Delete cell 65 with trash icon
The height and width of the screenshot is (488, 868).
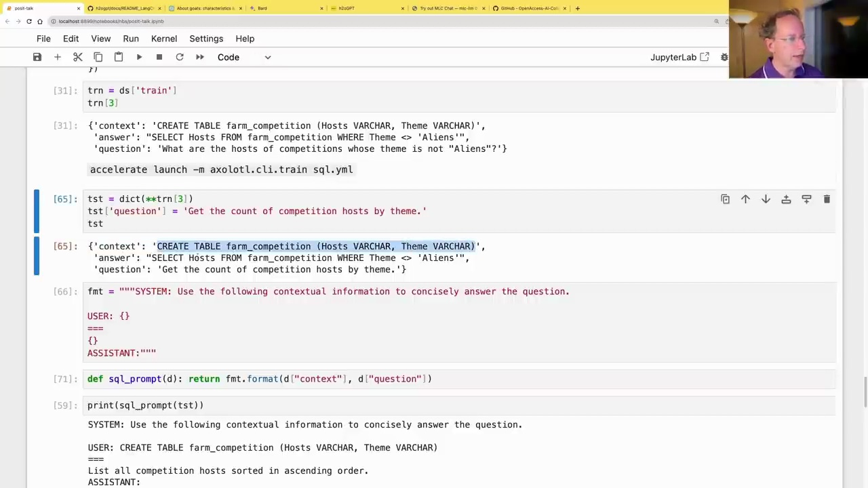[x=827, y=199]
